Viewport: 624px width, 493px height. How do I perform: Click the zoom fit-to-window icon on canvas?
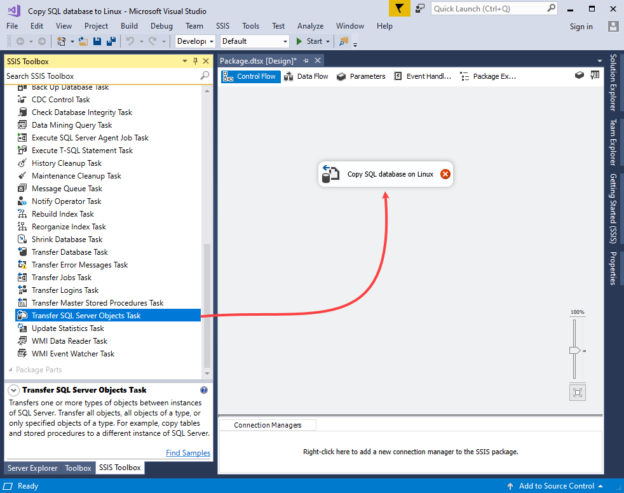pyautogui.click(x=577, y=391)
